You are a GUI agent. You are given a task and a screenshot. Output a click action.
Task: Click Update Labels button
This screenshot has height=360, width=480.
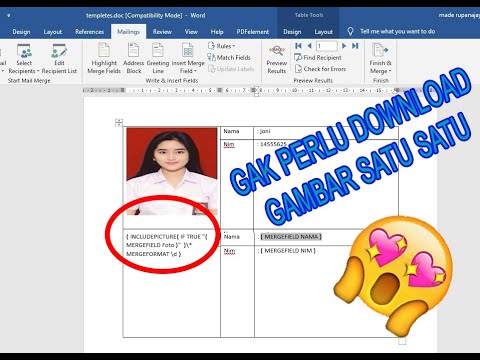[x=231, y=69]
